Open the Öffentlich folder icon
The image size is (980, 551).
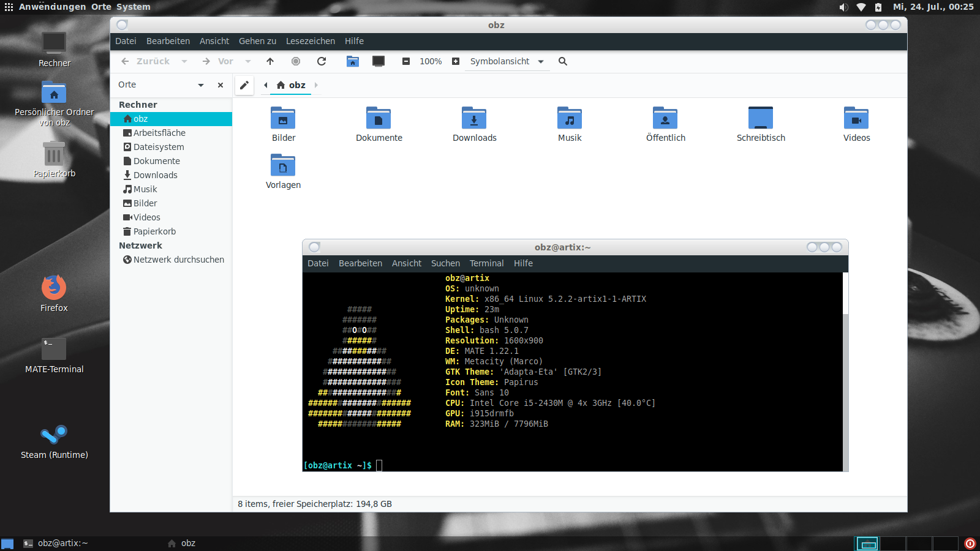tap(665, 118)
